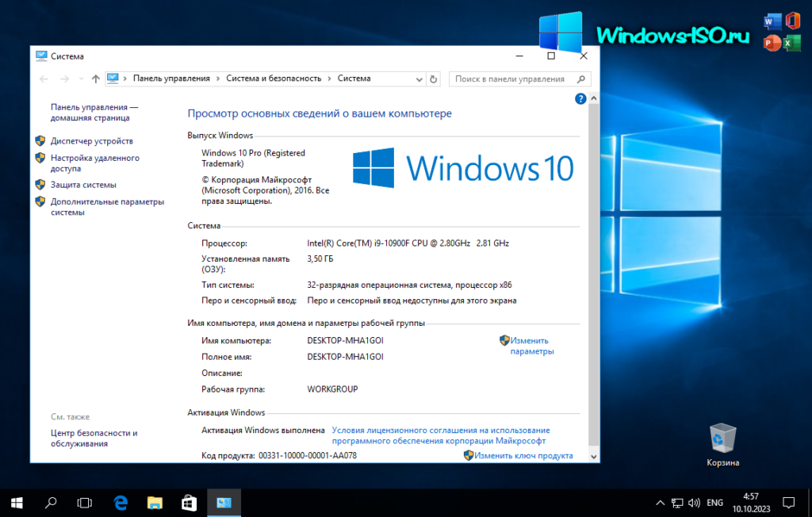Select 'Панель управления' breadcrumb
This screenshot has height=517, width=812.
click(x=171, y=79)
